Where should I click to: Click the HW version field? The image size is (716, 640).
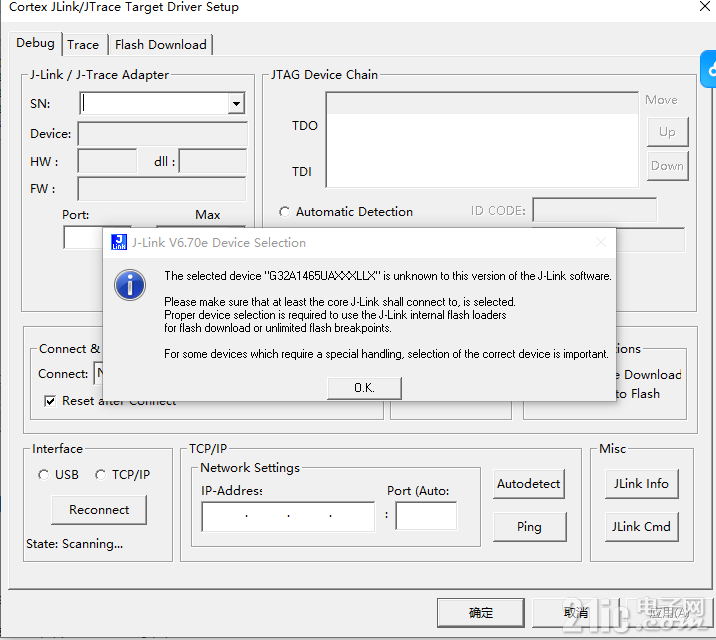tap(107, 161)
